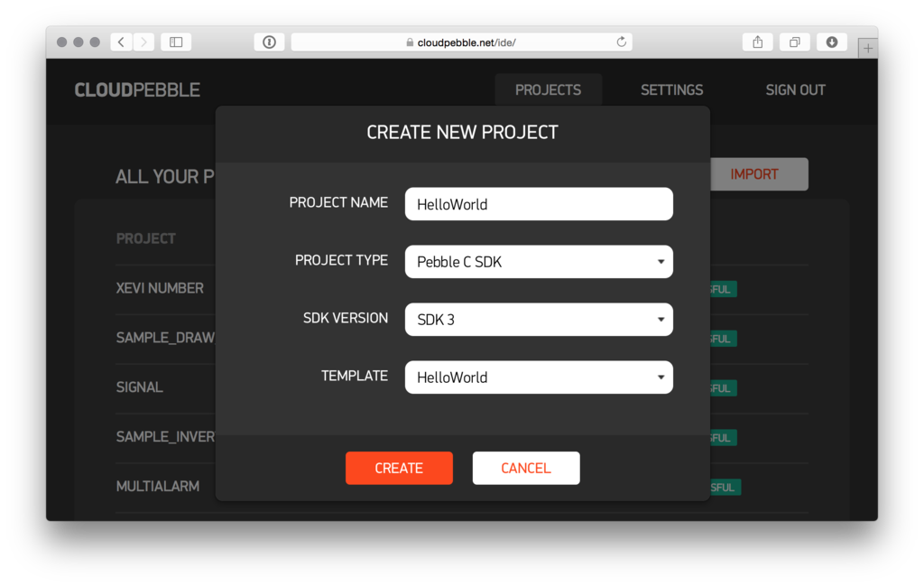Open the SAMPLE_INVER project
This screenshot has height=587, width=924.
pyautogui.click(x=166, y=436)
